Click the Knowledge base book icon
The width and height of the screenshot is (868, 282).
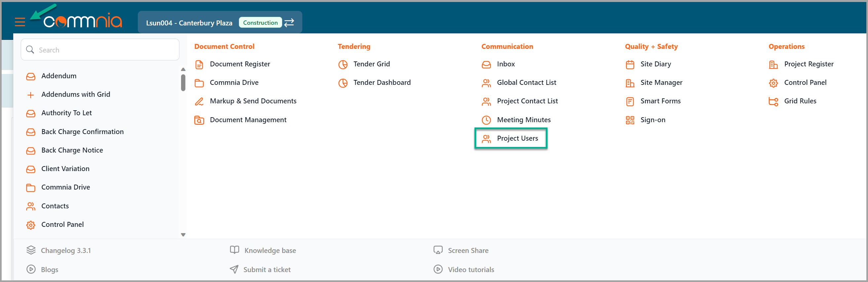point(235,250)
